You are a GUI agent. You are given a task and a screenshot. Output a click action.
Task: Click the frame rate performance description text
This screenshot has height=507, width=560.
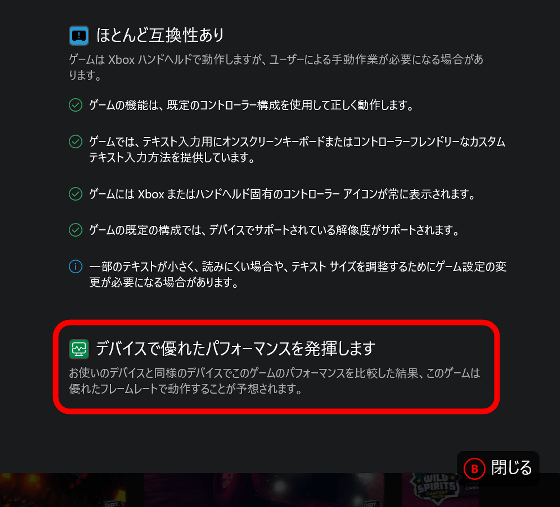(x=274, y=381)
